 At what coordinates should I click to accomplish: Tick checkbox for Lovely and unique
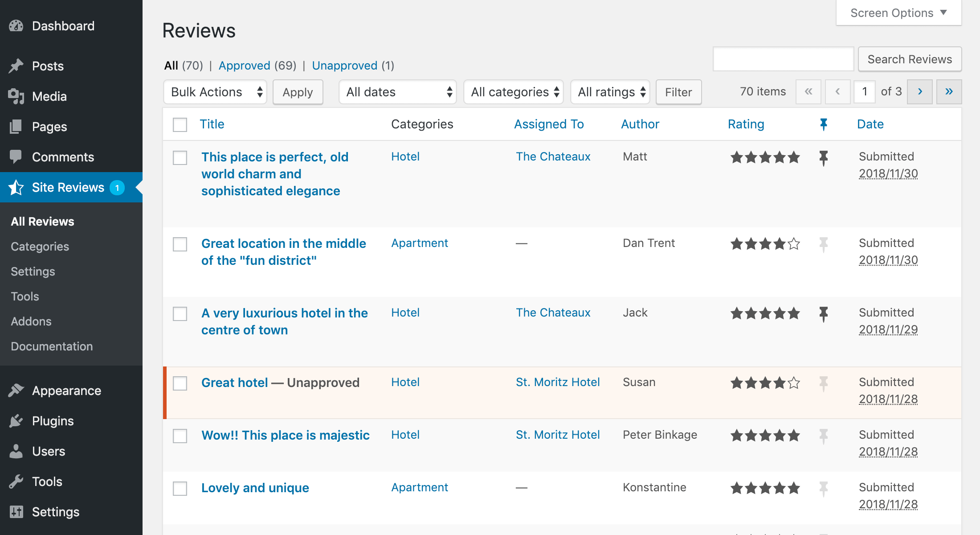(180, 489)
